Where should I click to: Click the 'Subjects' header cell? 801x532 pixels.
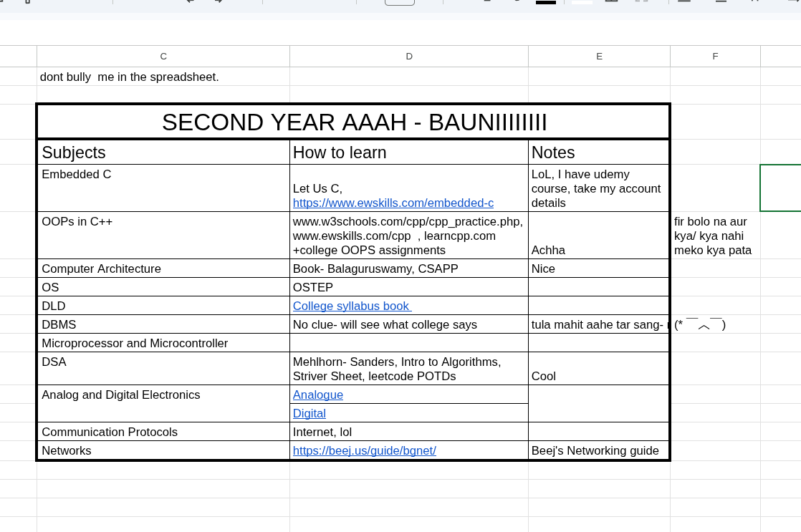pos(163,152)
